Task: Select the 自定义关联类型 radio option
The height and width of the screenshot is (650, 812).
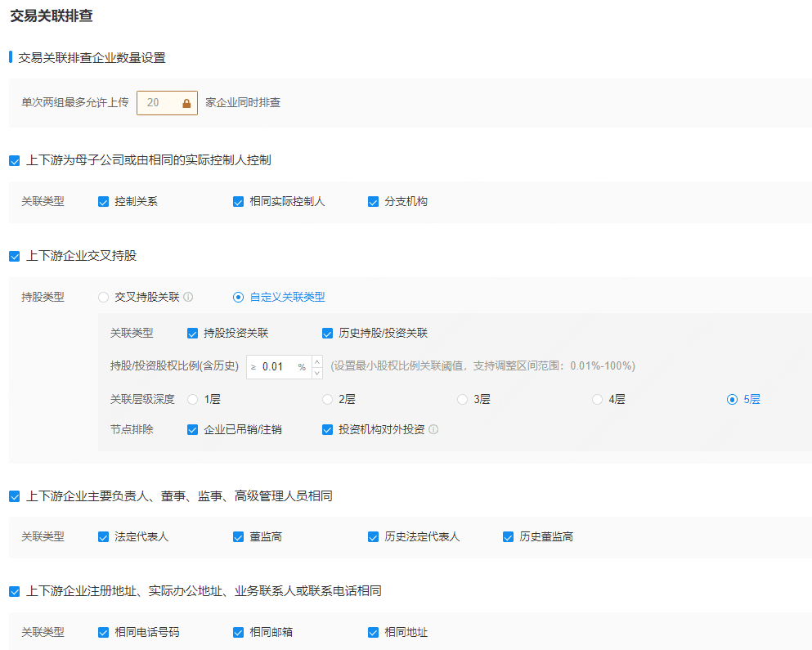Action: tap(238, 297)
